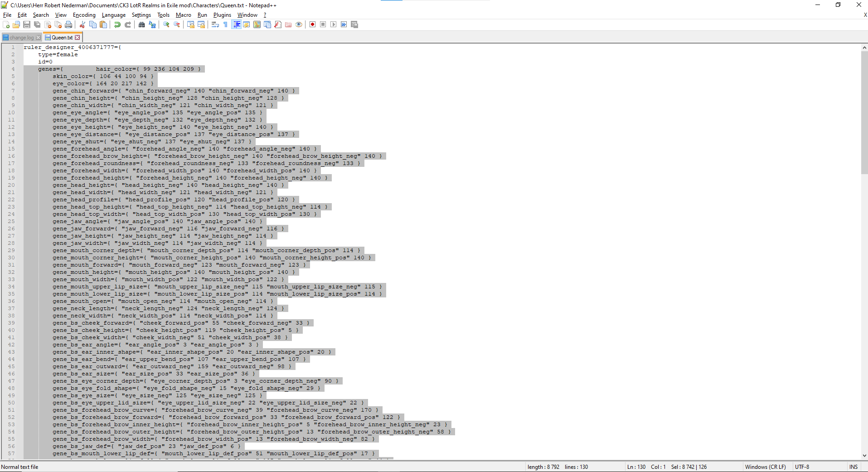This screenshot has width=868, height=472.
Task: Print the document with Print icon
Action: tap(68, 24)
